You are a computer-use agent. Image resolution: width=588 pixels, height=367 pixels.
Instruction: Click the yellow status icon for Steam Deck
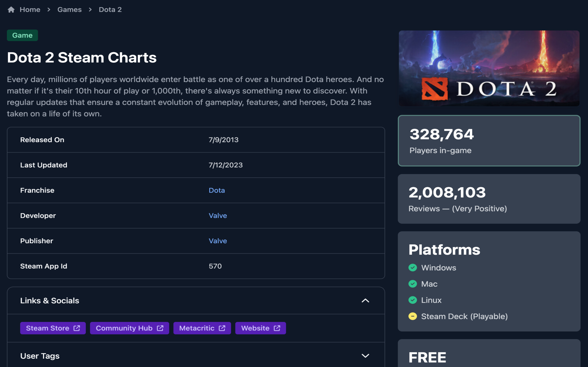point(413,316)
